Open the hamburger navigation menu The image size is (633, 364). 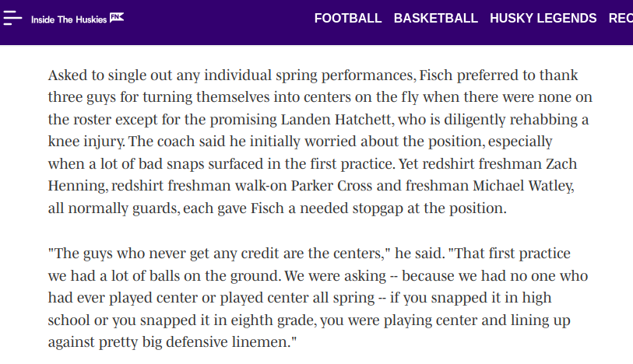click(13, 18)
